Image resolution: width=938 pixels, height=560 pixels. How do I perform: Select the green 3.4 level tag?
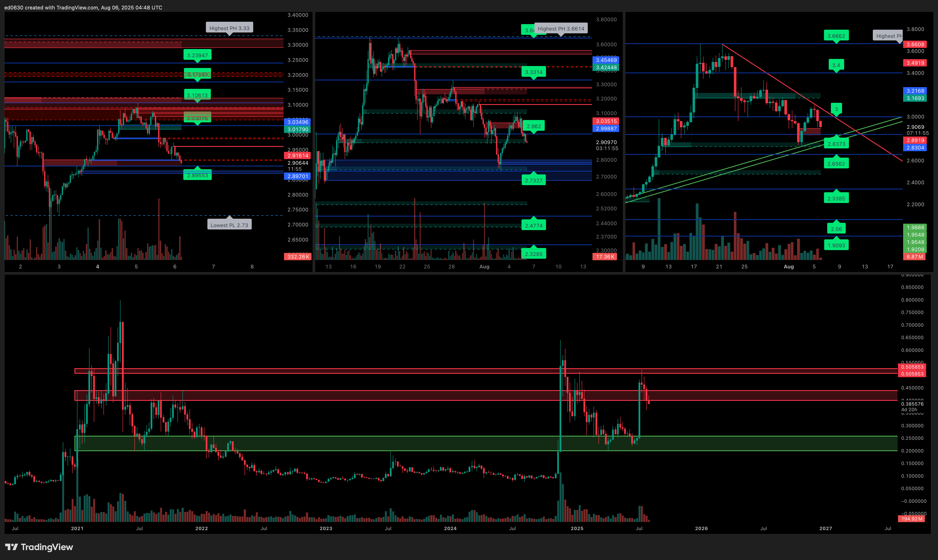pos(836,65)
